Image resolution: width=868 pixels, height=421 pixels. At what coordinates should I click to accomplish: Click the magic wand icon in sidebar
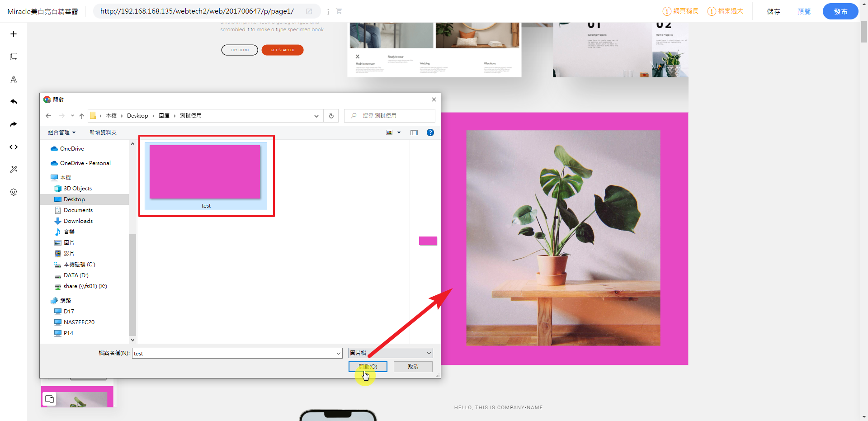[14, 170]
